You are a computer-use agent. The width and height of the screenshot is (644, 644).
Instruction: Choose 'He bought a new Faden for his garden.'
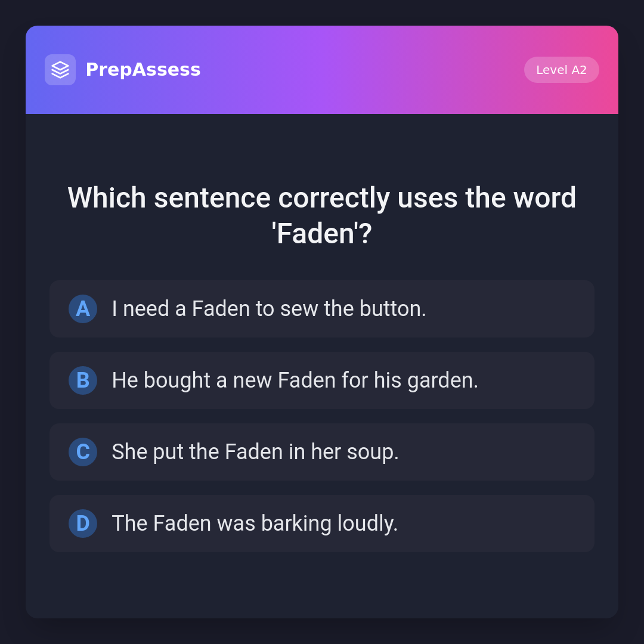pos(295,380)
